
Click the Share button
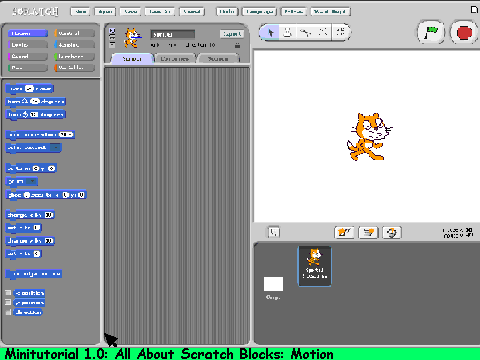tap(192, 12)
